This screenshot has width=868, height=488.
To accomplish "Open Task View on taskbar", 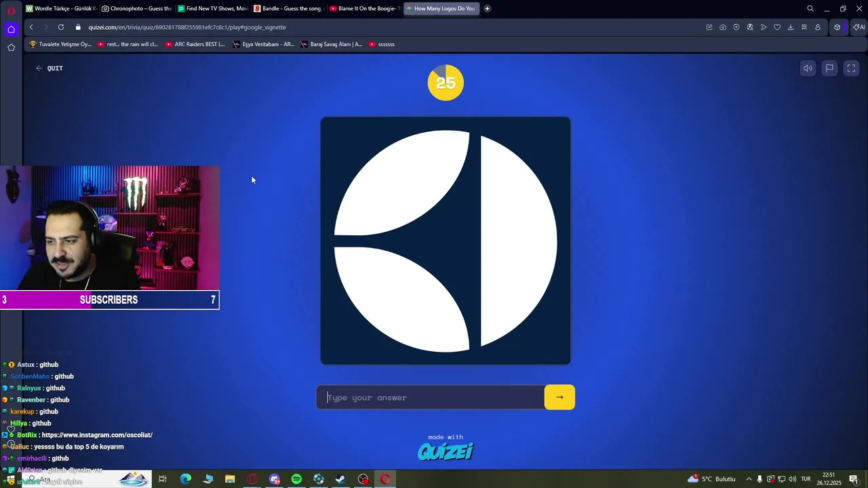I will click(163, 479).
